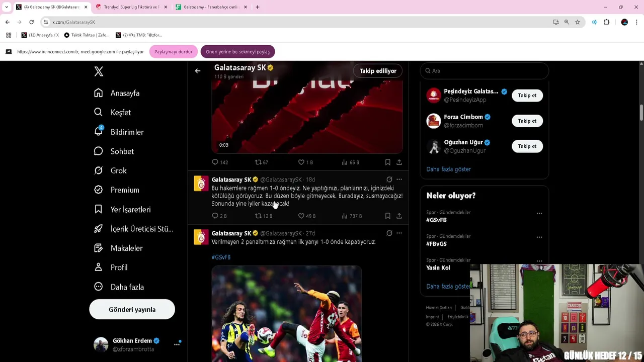Open Bildirimler notifications

pos(119,132)
